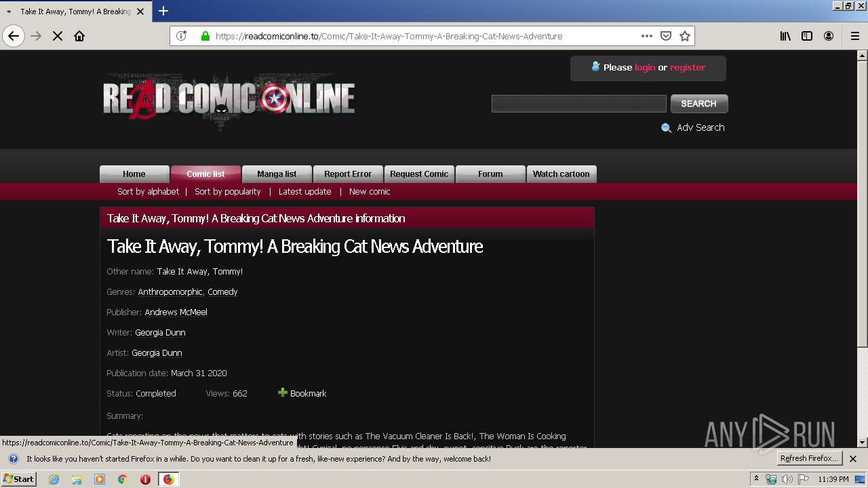Open the Andrews McMeel publisher link
This screenshot has width=868, height=488.
176,312
